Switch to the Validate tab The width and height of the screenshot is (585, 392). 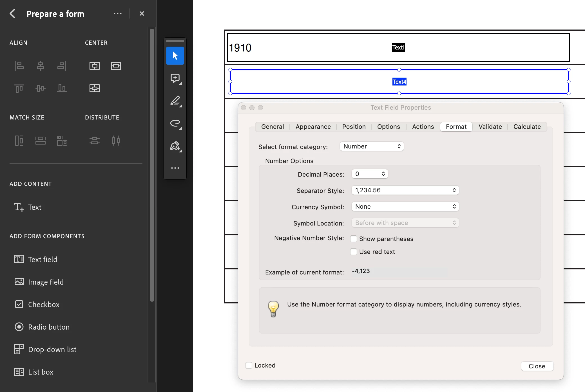coord(490,127)
